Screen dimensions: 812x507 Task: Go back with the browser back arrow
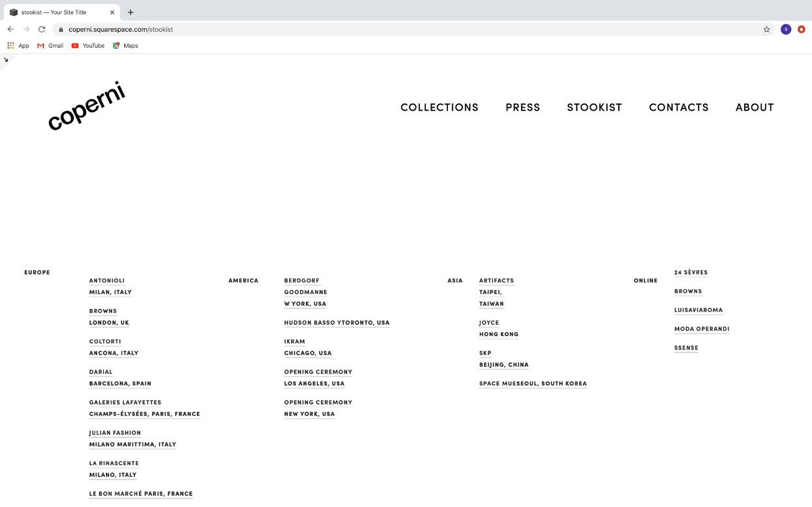point(10,29)
